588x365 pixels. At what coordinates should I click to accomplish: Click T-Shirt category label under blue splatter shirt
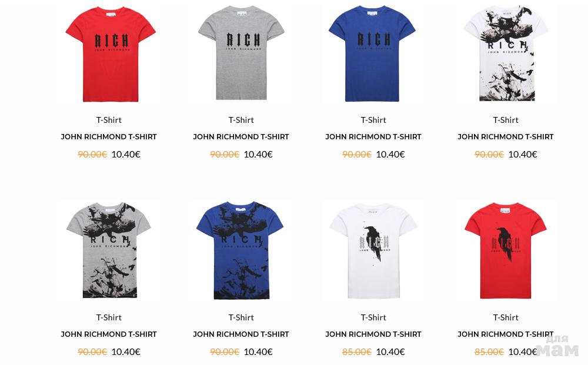(241, 317)
